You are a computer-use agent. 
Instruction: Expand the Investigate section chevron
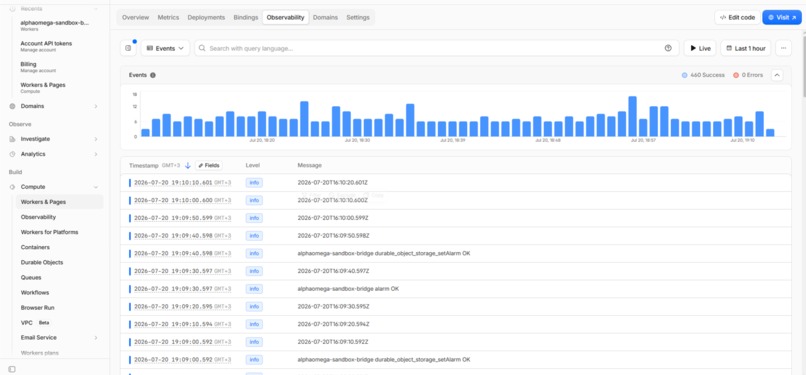96,139
